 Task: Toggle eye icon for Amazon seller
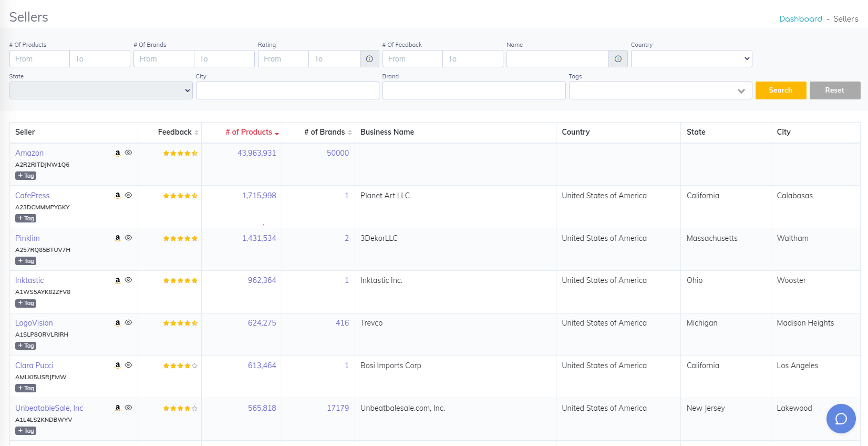(128, 153)
